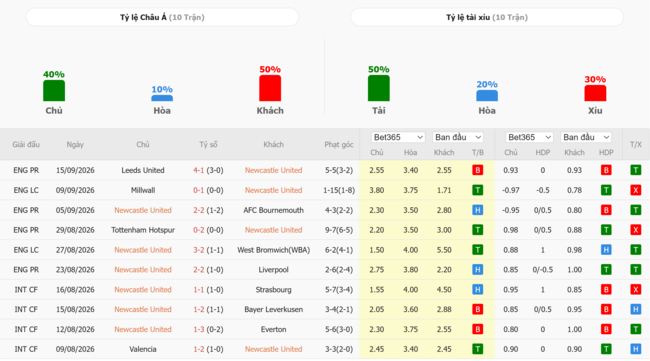Click blue H T/X badge in Leverkusen row
Viewport: 650px width, 361px height.
(635, 309)
